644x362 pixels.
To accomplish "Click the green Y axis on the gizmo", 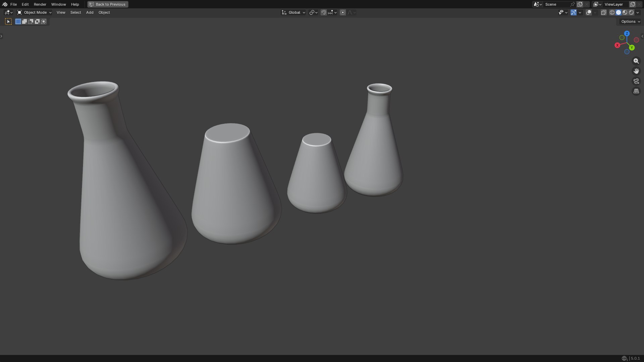I will click(632, 48).
